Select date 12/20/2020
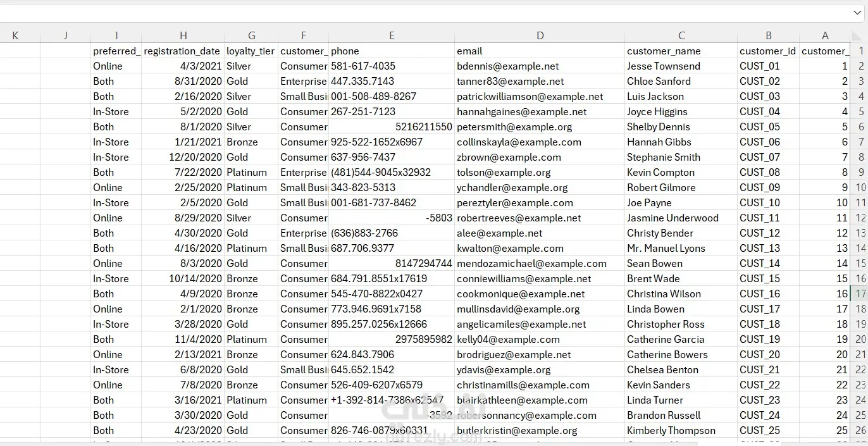868x446 pixels. coord(183,158)
